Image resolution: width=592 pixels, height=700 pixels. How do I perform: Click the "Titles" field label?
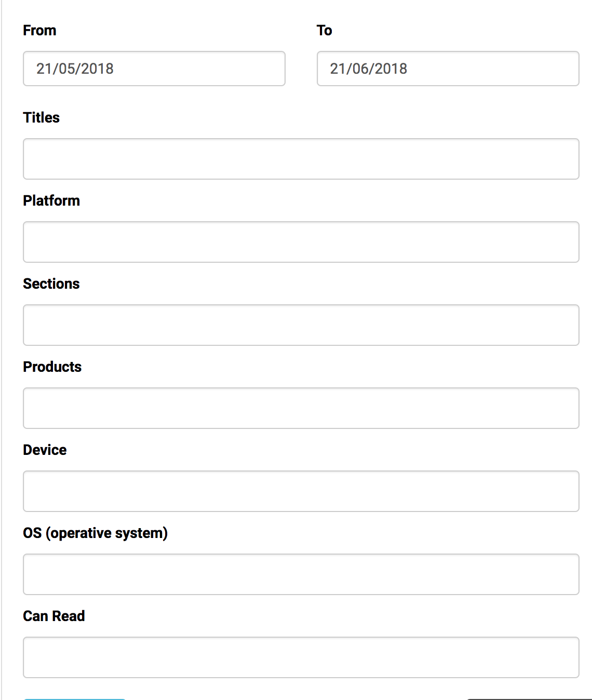41,118
